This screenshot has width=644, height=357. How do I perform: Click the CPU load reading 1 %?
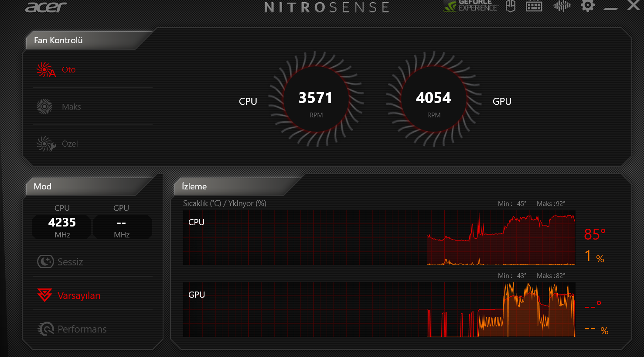click(594, 256)
